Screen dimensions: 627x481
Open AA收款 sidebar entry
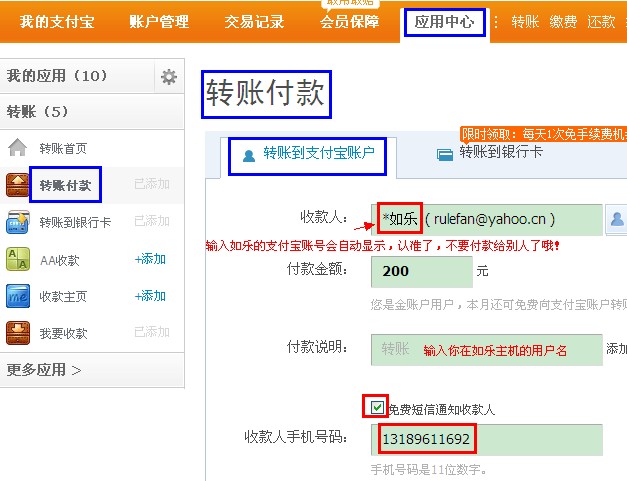coord(60,260)
